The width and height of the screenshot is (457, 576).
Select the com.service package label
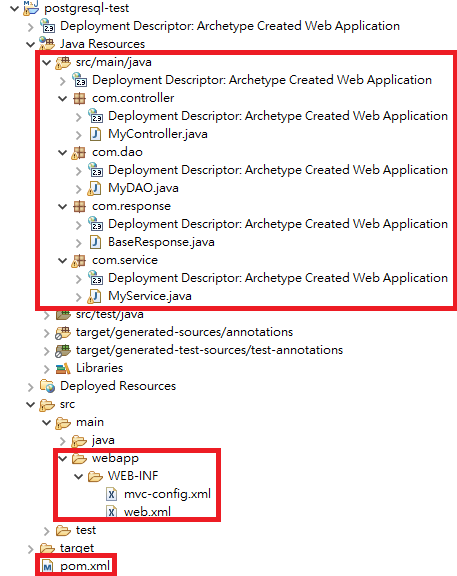click(x=125, y=260)
